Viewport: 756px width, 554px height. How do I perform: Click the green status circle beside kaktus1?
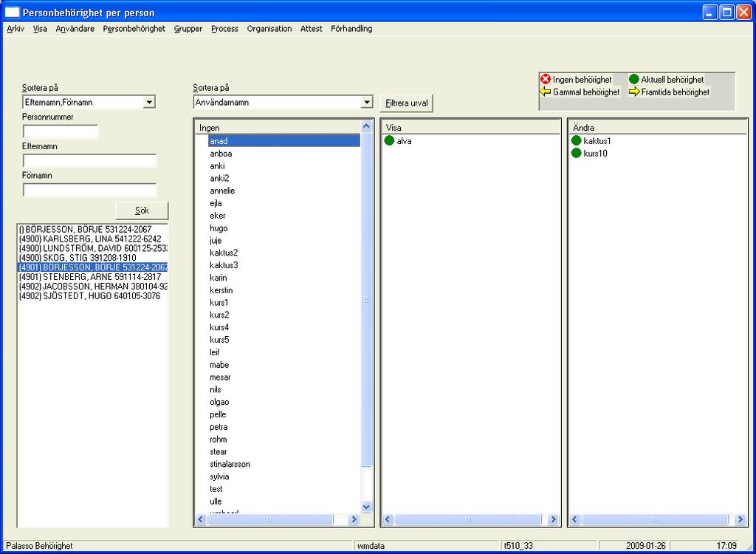(x=576, y=141)
